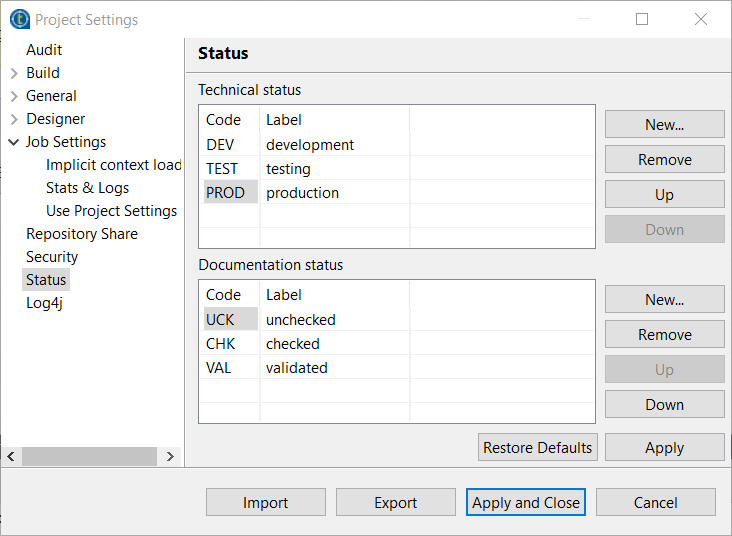Move documentation status Down
The width and height of the screenshot is (732, 536).
pos(664,405)
